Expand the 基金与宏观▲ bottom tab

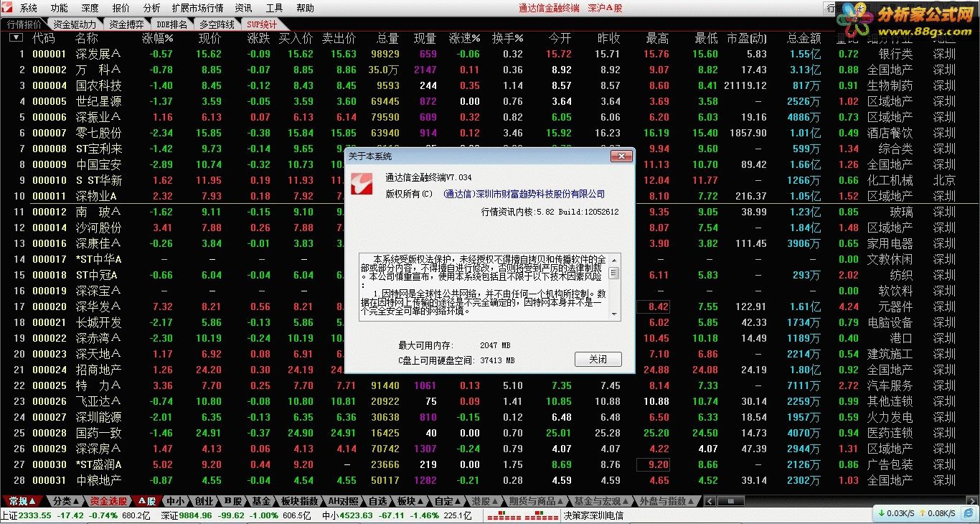pos(600,501)
